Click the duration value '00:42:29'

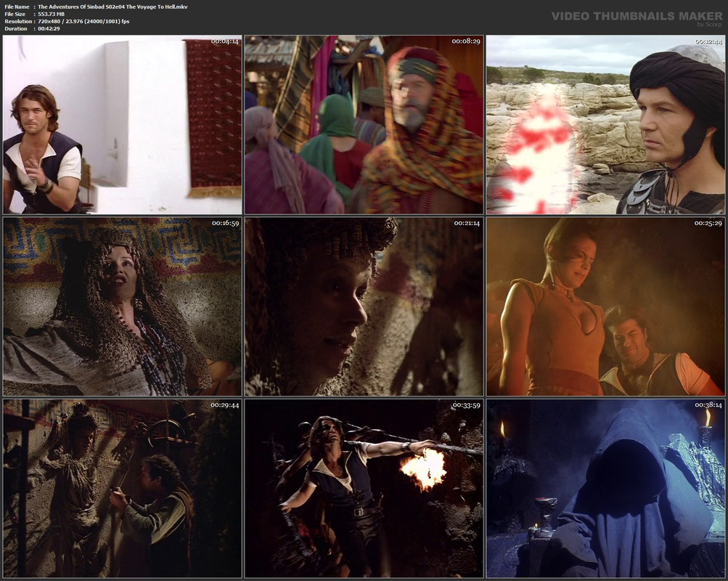pyautogui.click(x=49, y=28)
